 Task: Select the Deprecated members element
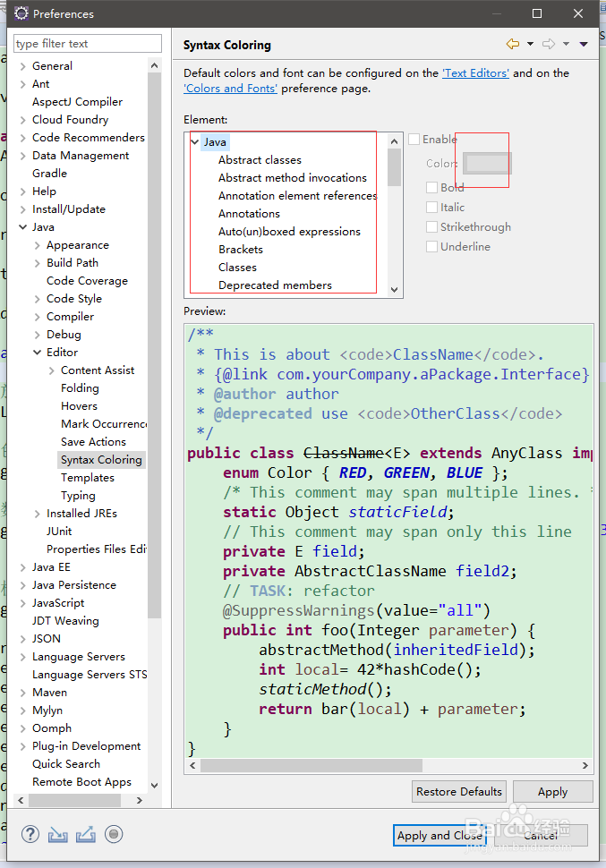(275, 285)
